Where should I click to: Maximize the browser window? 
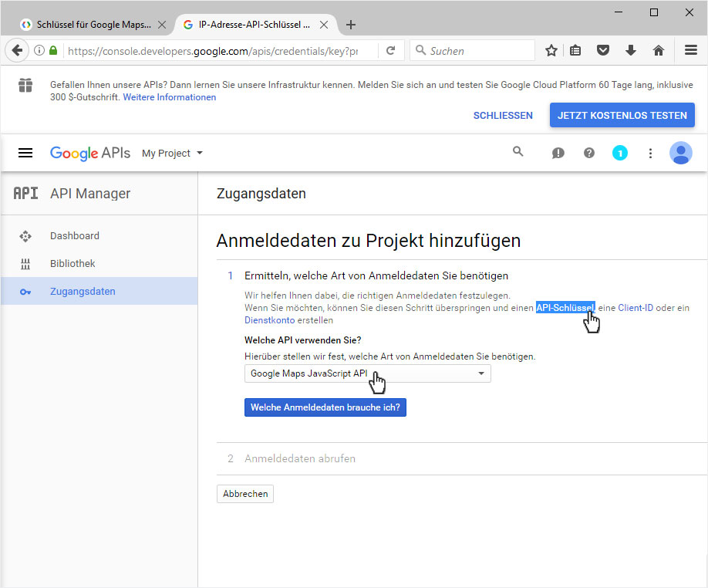(653, 12)
